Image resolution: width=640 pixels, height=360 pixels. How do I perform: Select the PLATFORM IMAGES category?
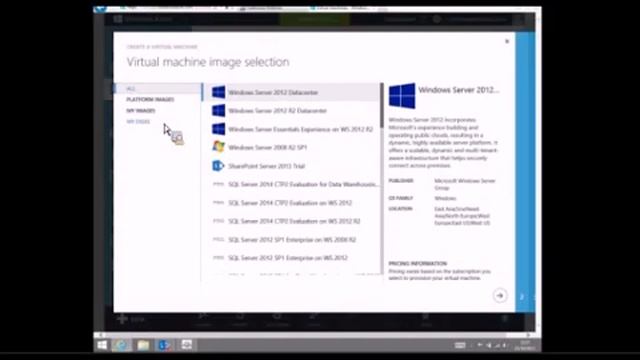150,100
